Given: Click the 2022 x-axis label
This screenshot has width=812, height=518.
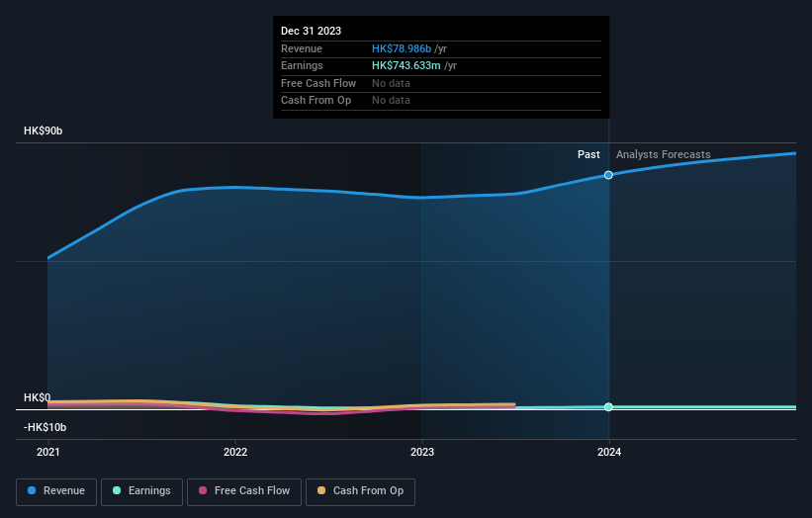Looking at the screenshot, I should tap(235, 452).
